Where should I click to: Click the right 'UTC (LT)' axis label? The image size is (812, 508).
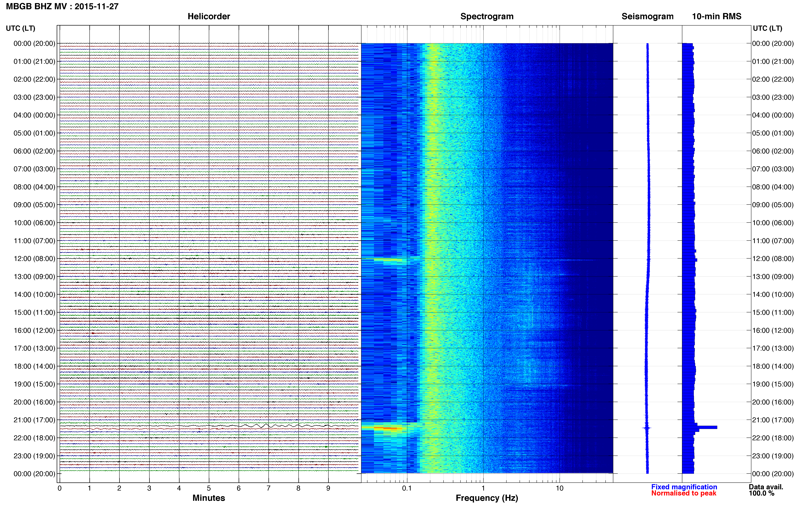click(767, 28)
